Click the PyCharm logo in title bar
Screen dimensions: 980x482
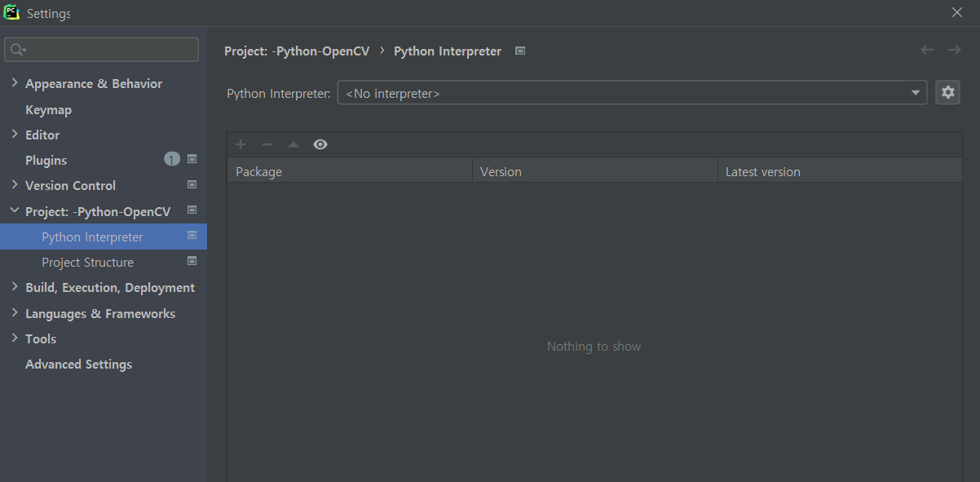click(x=11, y=13)
